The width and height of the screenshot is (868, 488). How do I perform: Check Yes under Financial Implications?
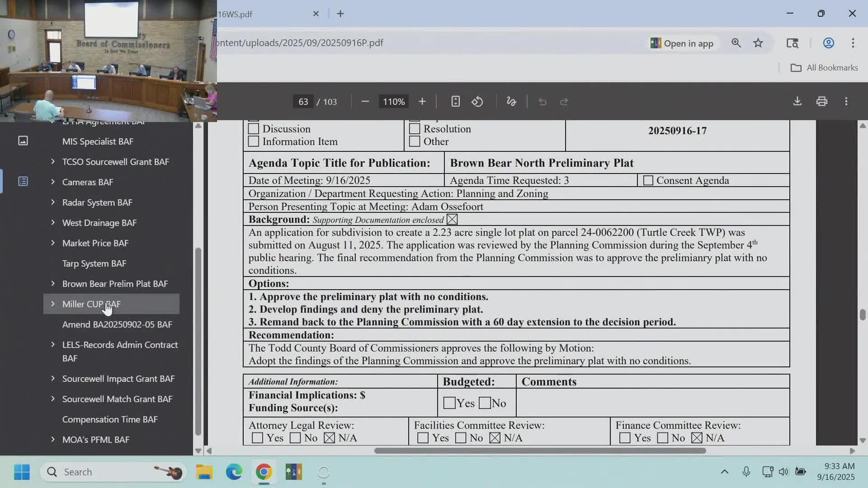pos(449,403)
